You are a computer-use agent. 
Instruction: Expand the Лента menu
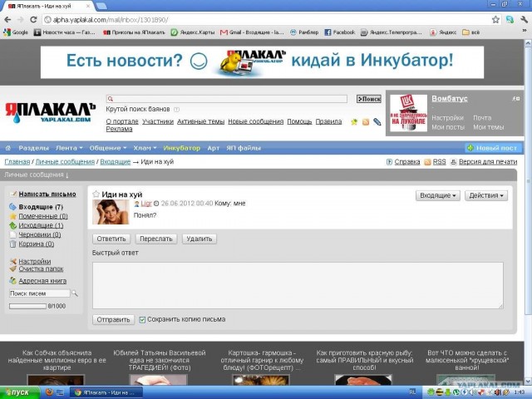(x=69, y=148)
